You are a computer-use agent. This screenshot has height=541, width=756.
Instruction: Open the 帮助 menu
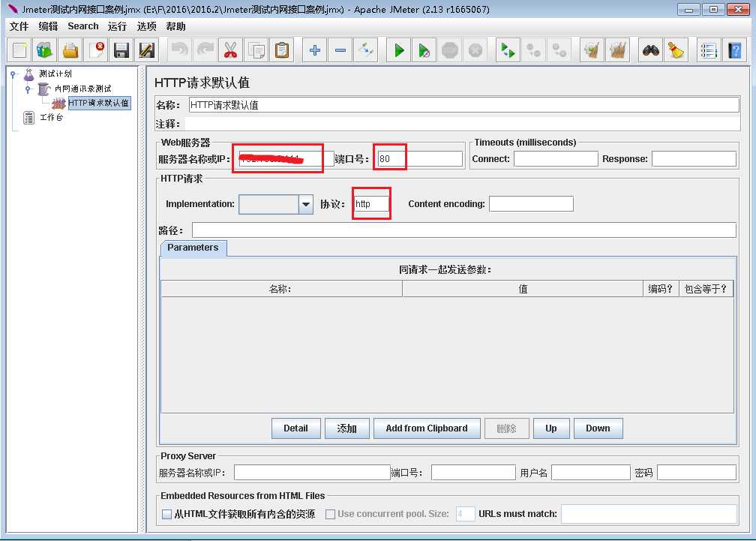176,26
